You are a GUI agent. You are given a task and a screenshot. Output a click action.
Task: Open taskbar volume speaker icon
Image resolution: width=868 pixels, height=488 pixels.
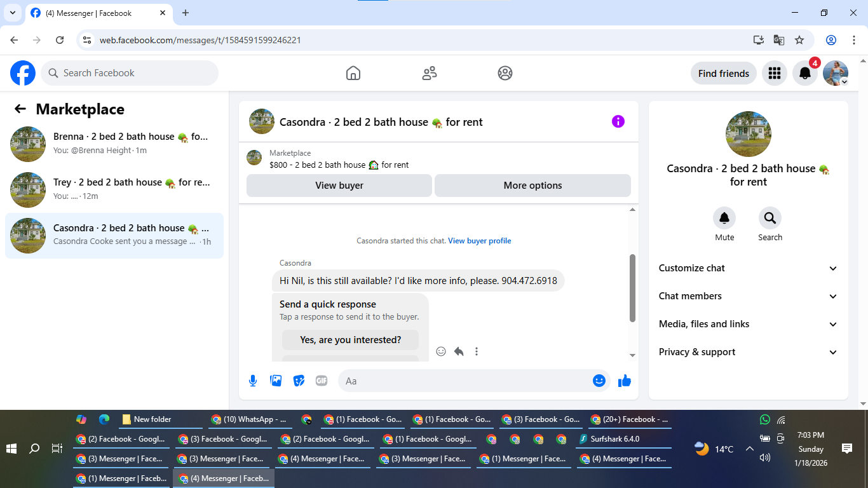765,457
